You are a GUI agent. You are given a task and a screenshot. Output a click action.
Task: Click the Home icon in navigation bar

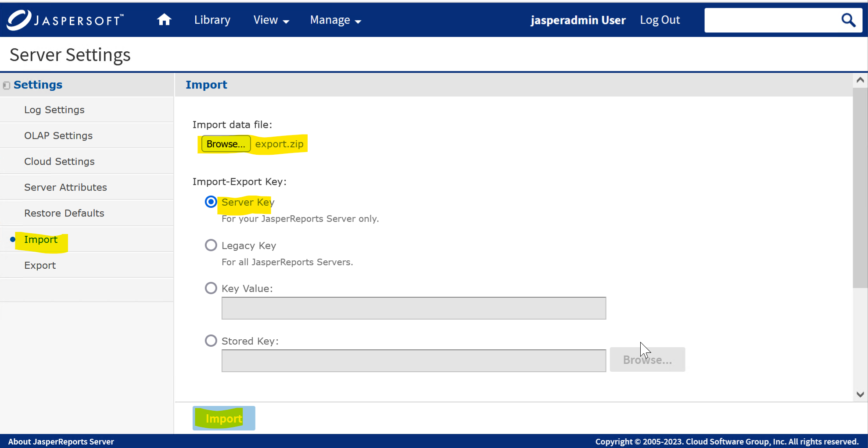tap(164, 20)
